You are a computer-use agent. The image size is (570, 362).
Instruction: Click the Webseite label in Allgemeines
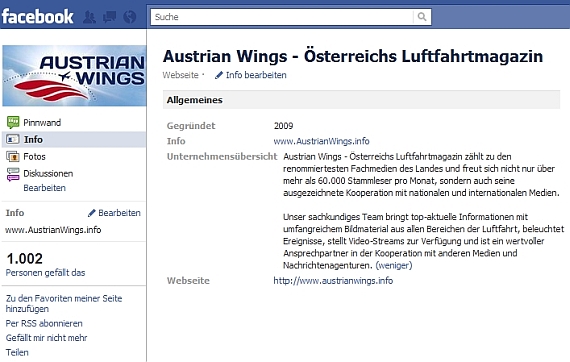[188, 281]
